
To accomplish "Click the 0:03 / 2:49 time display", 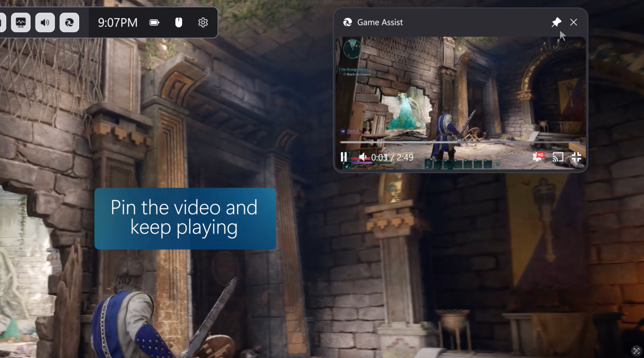I will click(392, 157).
